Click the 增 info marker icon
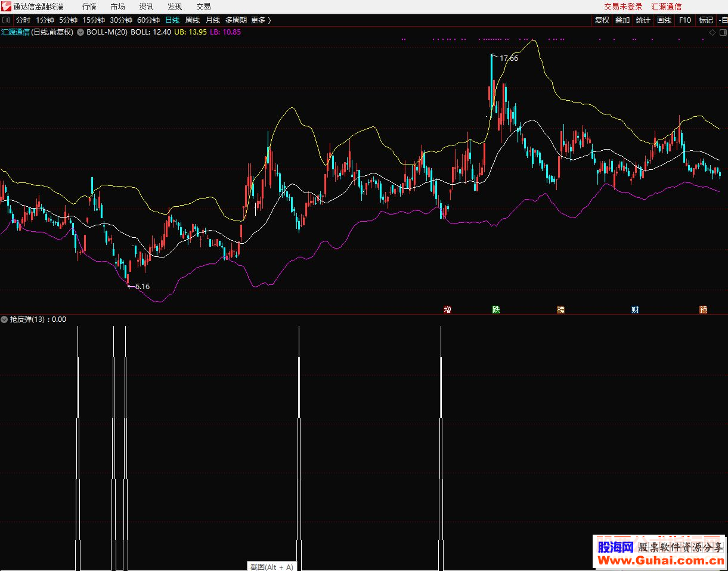Screen dimensions: 728x571 point(448,310)
